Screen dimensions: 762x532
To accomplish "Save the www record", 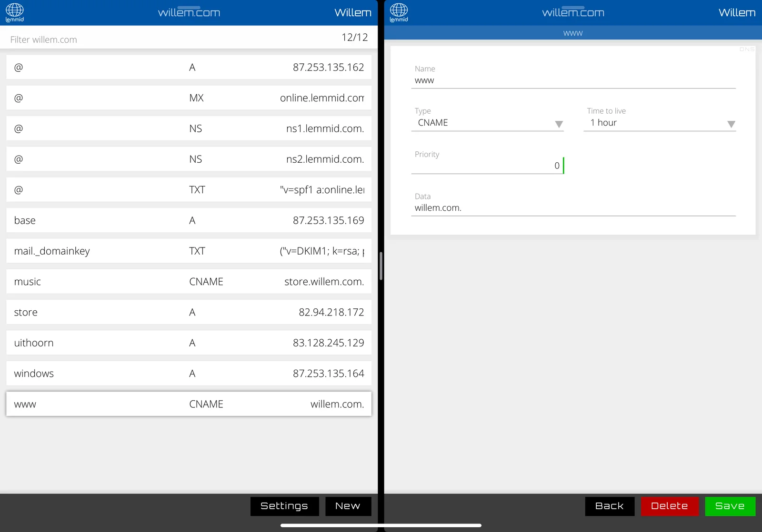I will tap(730, 506).
